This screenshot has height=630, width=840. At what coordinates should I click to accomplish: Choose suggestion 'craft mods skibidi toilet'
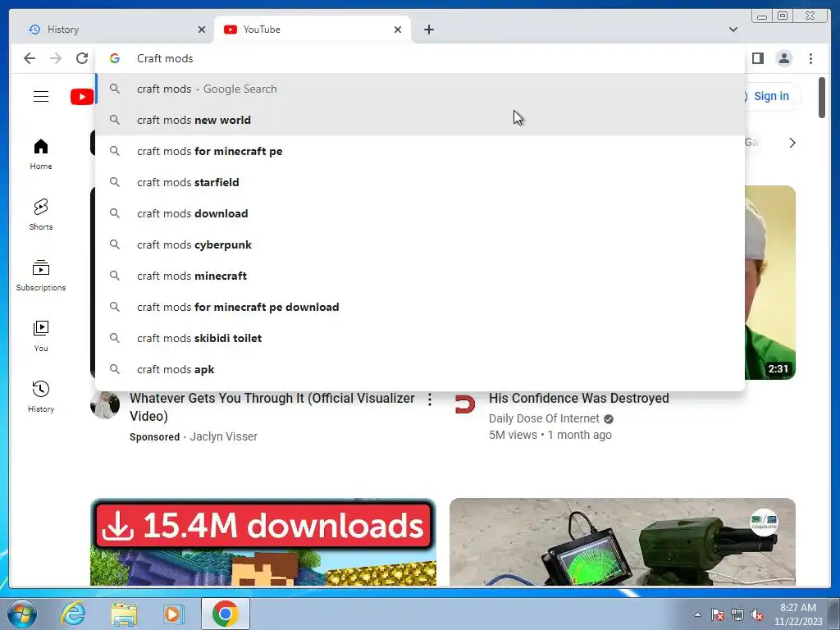[x=420, y=337]
